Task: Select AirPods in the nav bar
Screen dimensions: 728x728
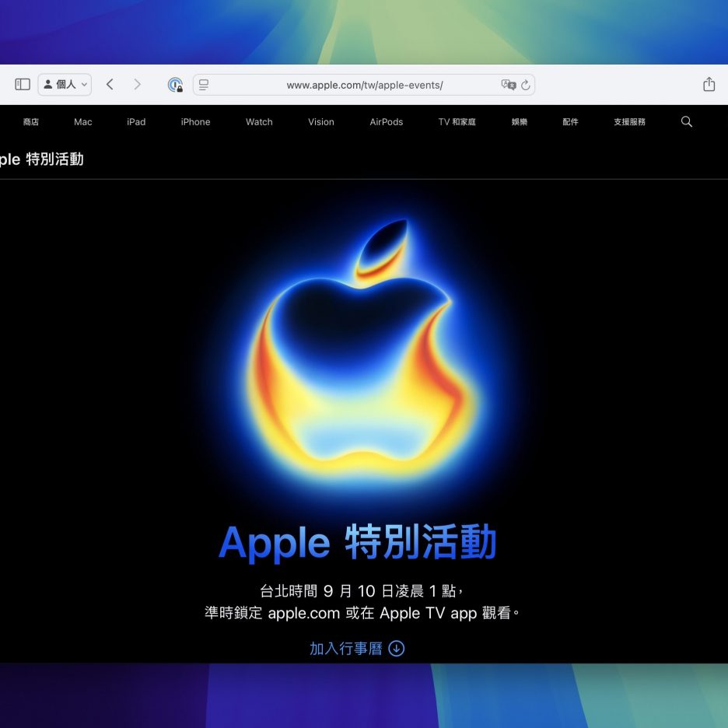Action: (x=386, y=122)
